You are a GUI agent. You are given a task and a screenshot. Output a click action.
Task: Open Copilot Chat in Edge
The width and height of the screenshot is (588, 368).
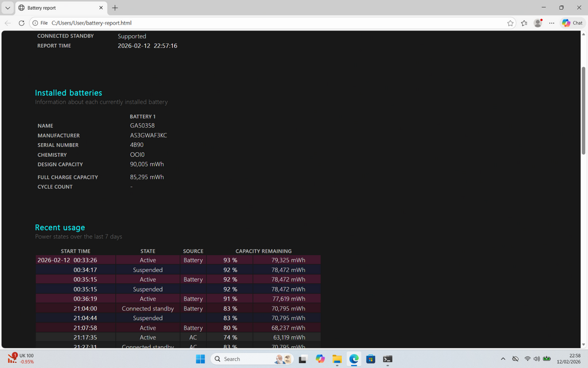[572, 23]
